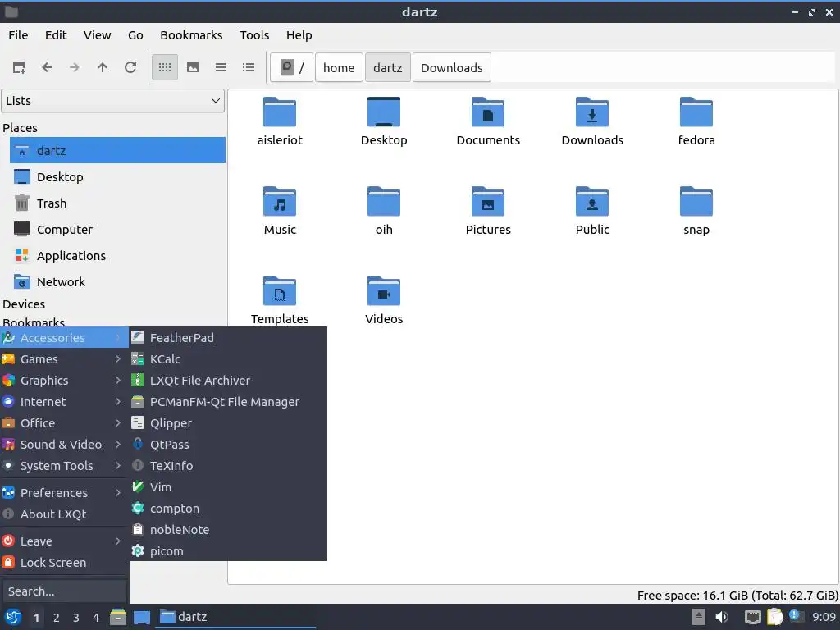Select the aisleriot folder icon
840x630 pixels.
280,112
